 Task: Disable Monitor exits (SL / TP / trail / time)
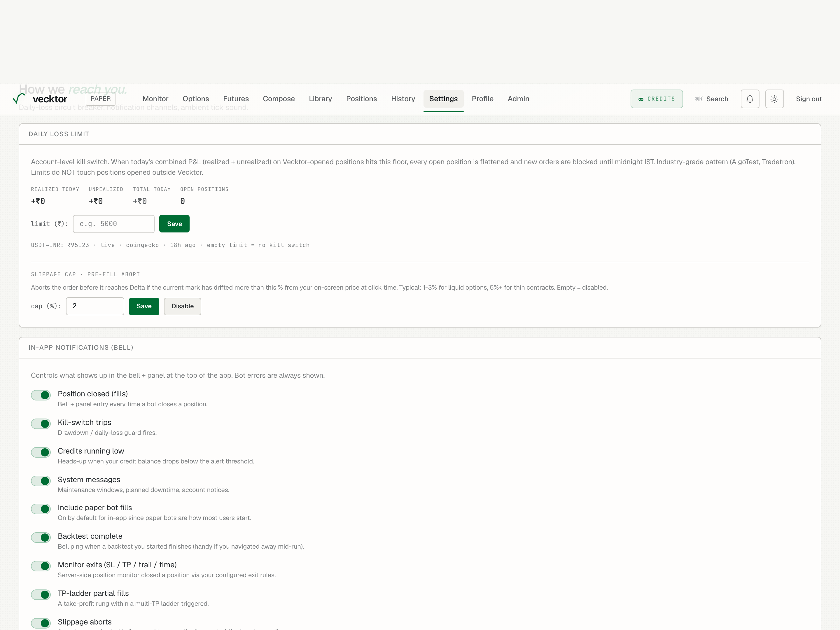coord(41,566)
